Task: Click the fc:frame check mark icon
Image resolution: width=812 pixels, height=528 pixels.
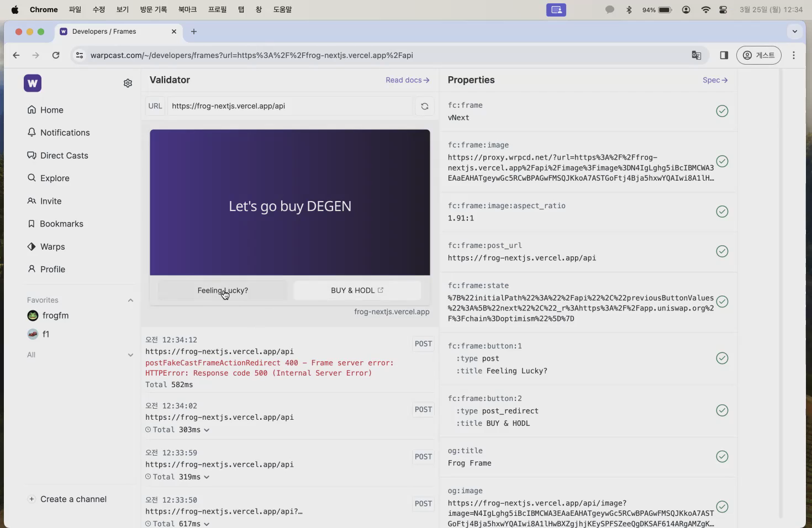Action: [x=722, y=111]
